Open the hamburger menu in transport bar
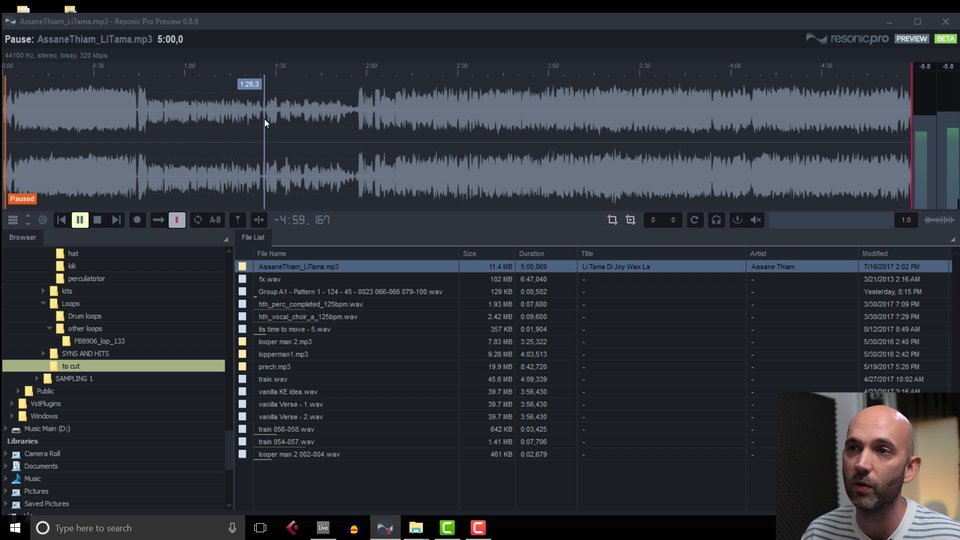 click(13, 220)
